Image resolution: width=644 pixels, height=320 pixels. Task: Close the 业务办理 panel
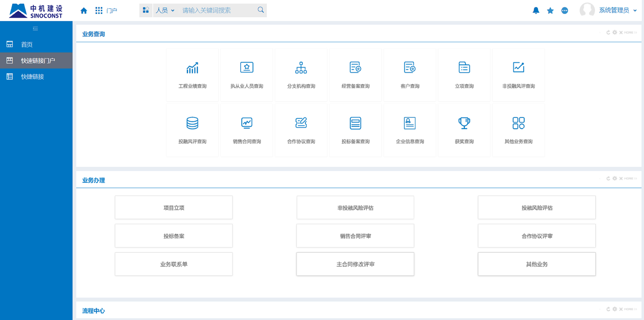(x=621, y=178)
